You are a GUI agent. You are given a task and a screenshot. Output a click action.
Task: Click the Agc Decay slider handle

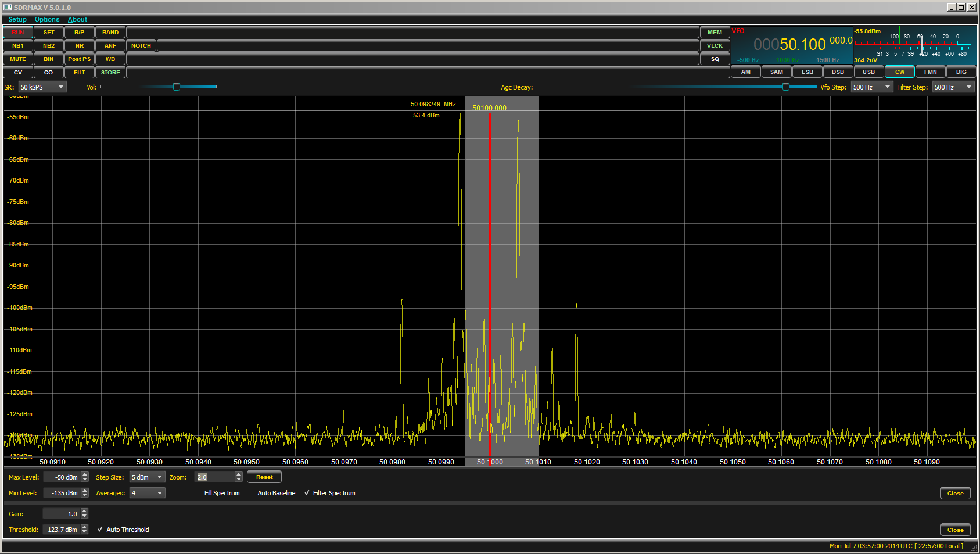coord(786,87)
